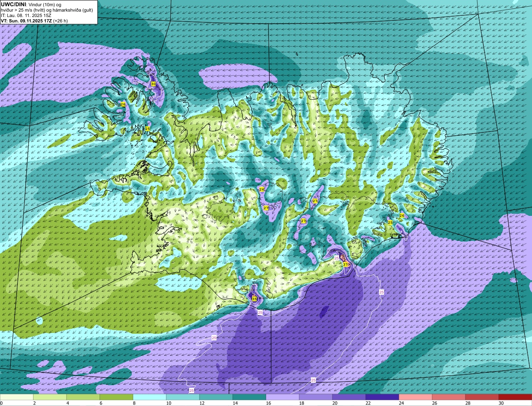Image resolution: width=532 pixels, height=406 pixels.
Task: Select the 2–4 m/s legend color segment
Action: 50,397
